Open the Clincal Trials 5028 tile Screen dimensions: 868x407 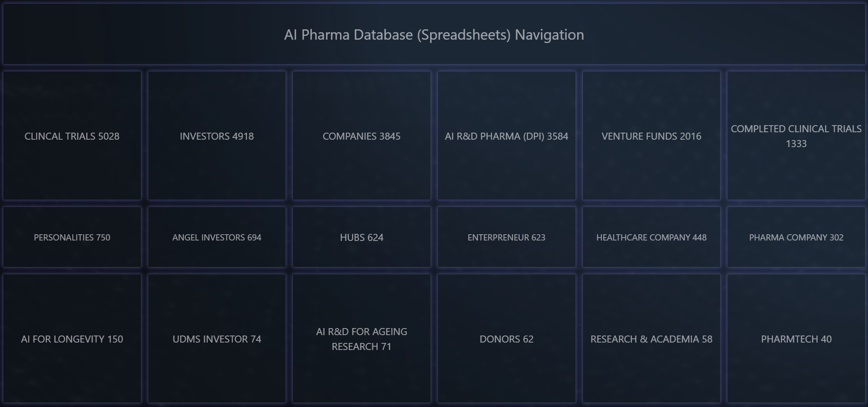click(72, 136)
